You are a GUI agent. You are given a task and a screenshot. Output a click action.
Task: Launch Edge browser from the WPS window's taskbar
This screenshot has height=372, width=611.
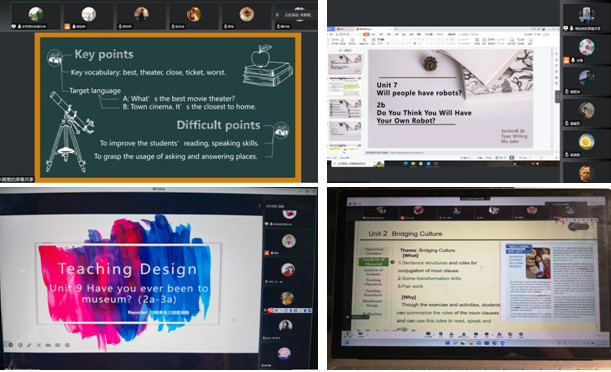pyautogui.click(x=405, y=164)
